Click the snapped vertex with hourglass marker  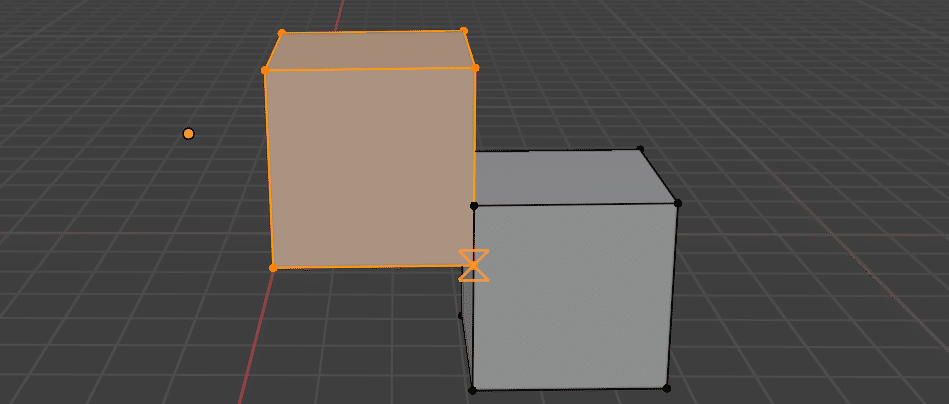coord(473,266)
